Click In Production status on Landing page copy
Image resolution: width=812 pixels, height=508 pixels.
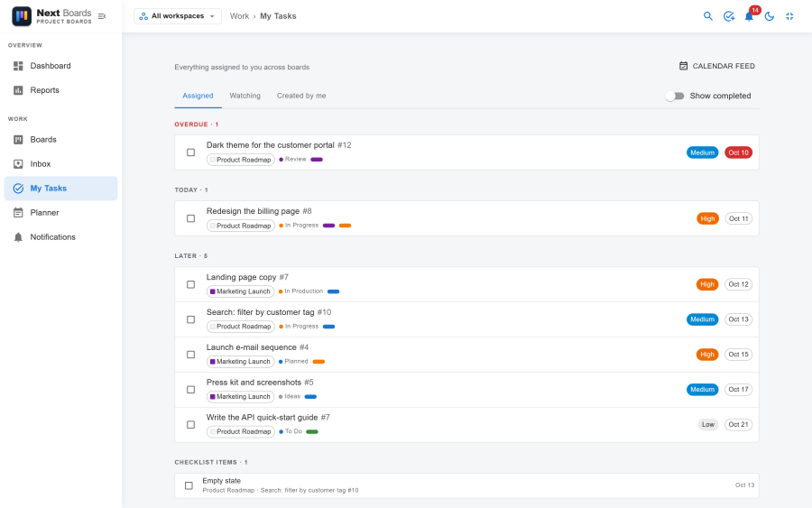click(300, 291)
